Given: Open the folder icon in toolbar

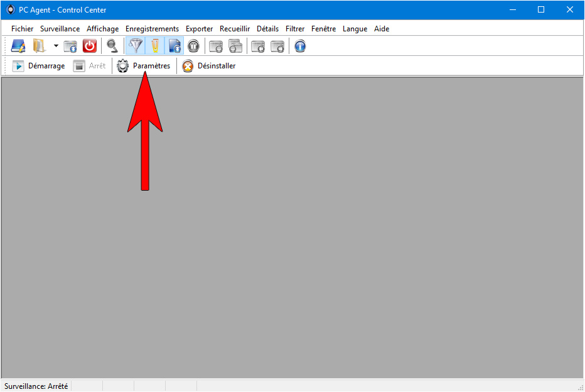Looking at the screenshot, I should pyautogui.click(x=39, y=46).
